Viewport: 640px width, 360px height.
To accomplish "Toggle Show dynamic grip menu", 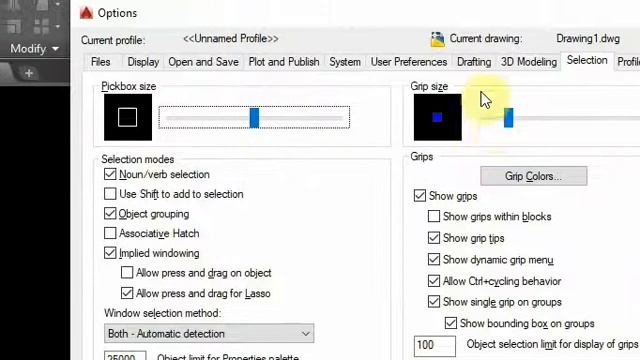I will 434,260.
